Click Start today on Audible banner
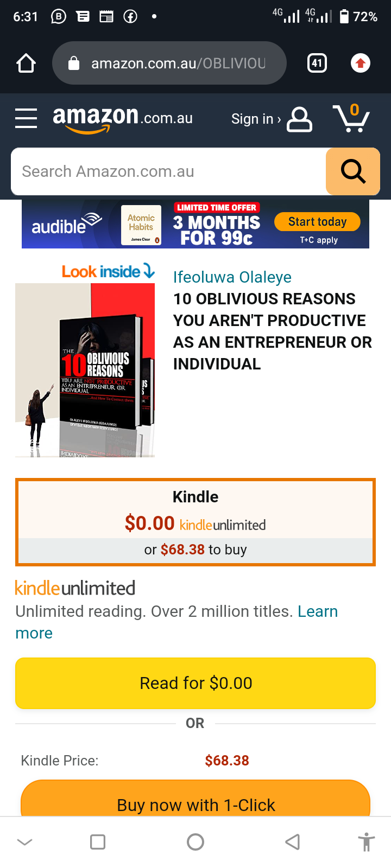Screen dimensions: 391x868 pyautogui.click(x=318, y=222)
